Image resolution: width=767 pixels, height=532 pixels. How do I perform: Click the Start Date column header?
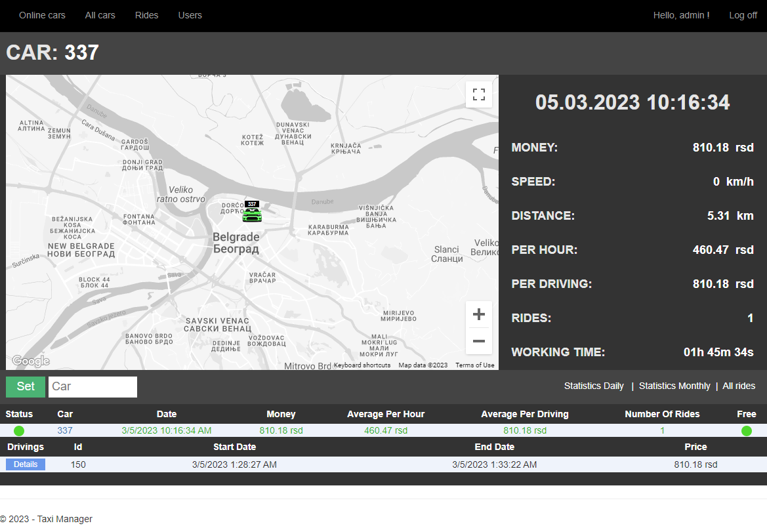pos(234,447)
